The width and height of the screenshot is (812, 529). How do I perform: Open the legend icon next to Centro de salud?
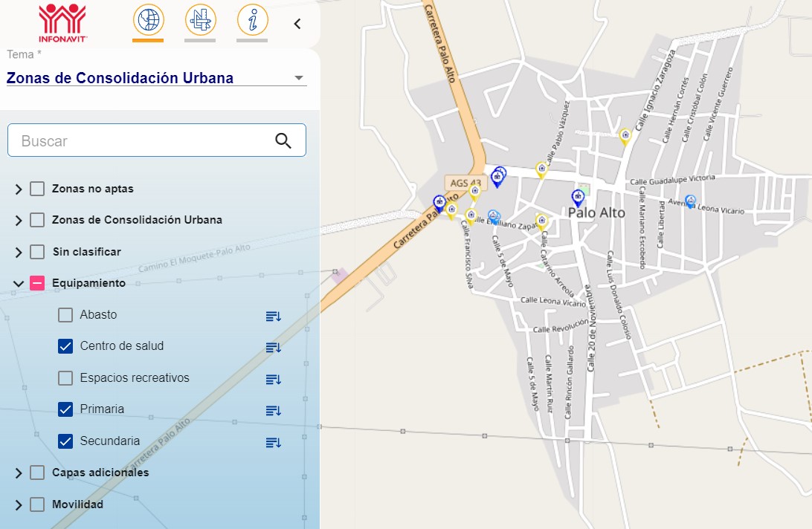pyautogui.click(x=274, y=348)
